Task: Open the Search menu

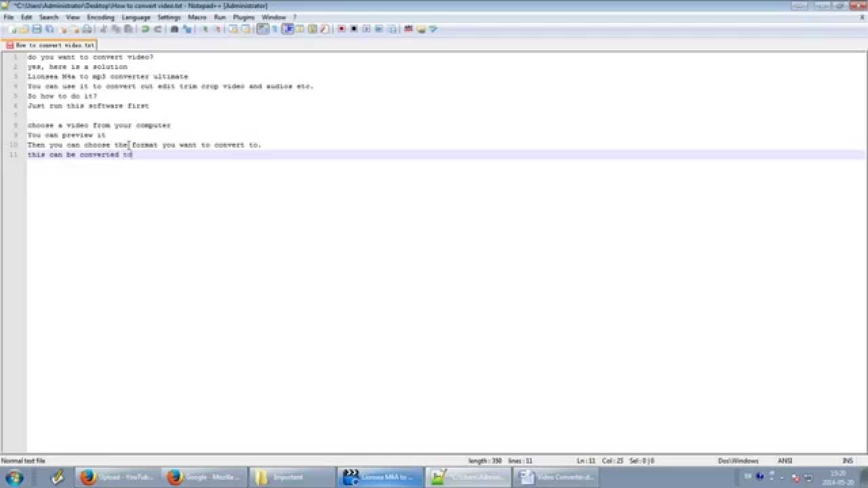Action: (x=49, y=17)
